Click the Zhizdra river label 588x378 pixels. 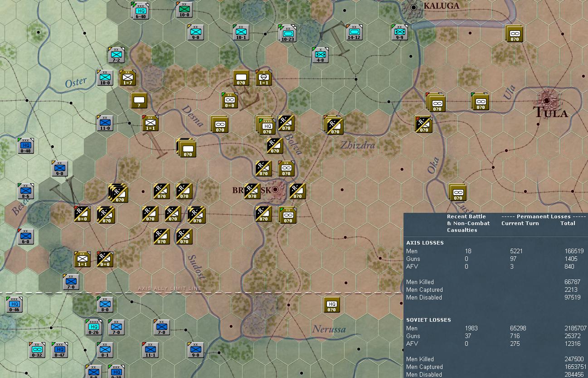[358, 145]
